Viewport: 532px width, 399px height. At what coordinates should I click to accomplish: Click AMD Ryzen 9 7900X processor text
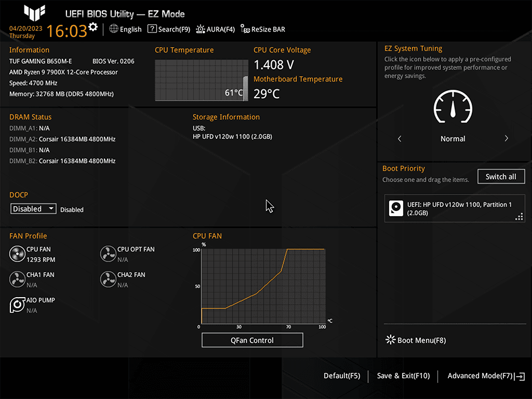click(x=63, y=72)
